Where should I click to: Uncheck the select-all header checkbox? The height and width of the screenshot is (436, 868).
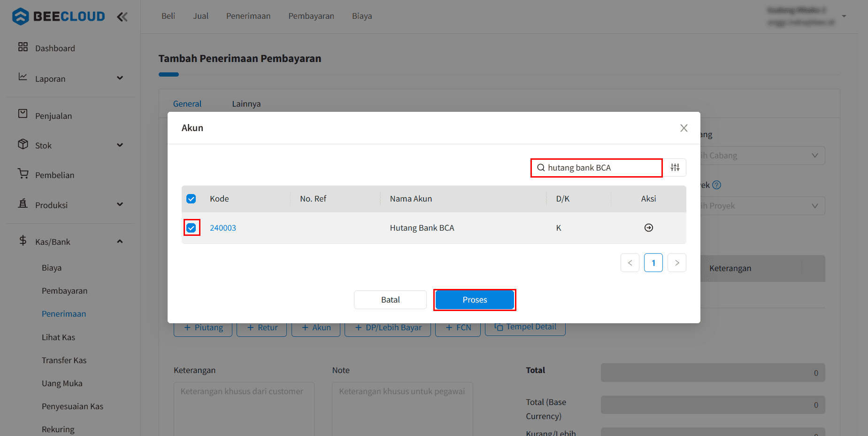tap(191, 199)
